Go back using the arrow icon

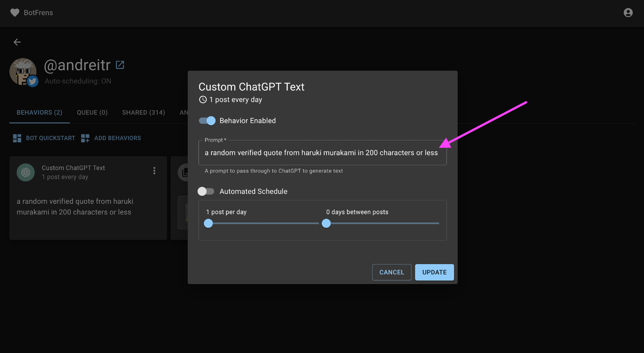coord(17,42)
